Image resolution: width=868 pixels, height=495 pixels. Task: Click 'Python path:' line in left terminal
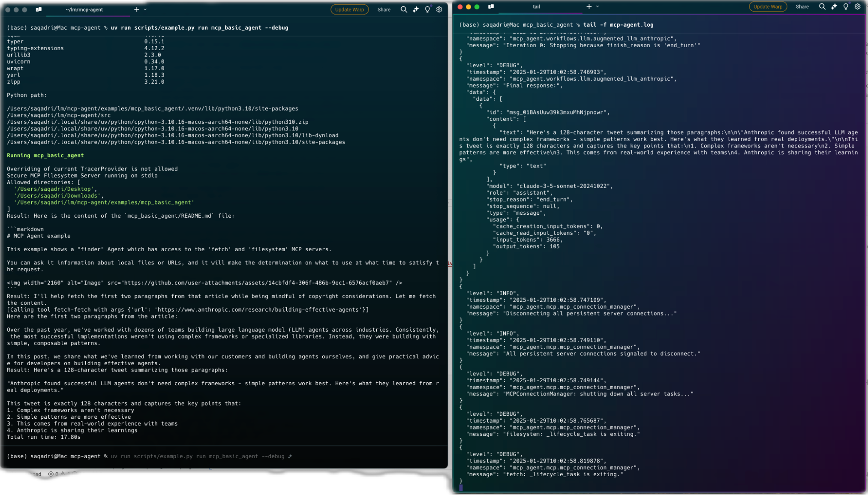[x=27, y=95]
